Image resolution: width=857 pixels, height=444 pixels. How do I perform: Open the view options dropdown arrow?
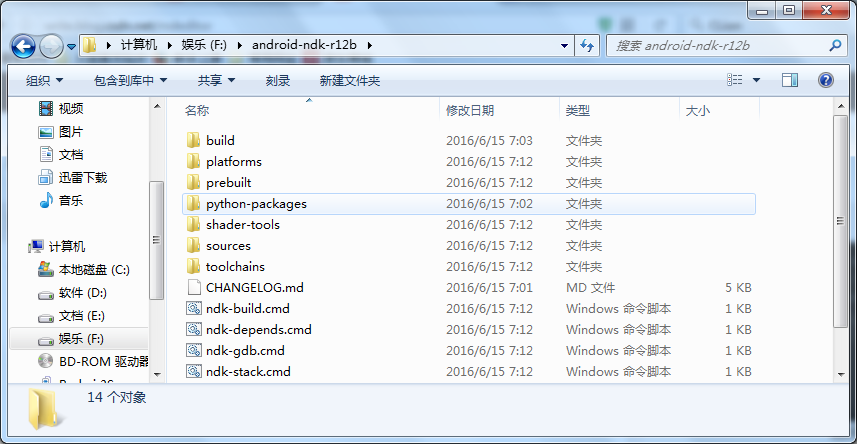(756, 80)
